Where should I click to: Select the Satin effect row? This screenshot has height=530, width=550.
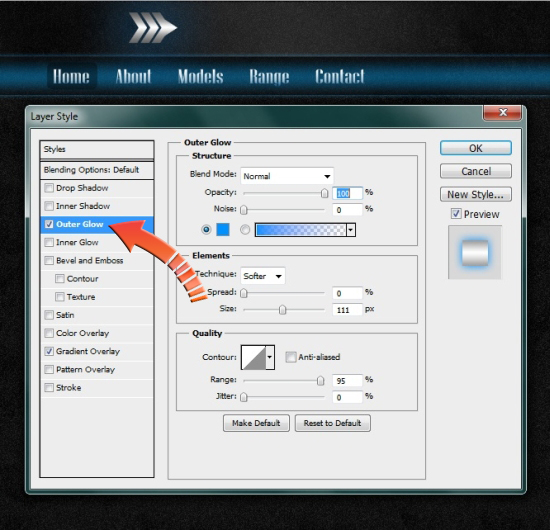pos(97,315)
